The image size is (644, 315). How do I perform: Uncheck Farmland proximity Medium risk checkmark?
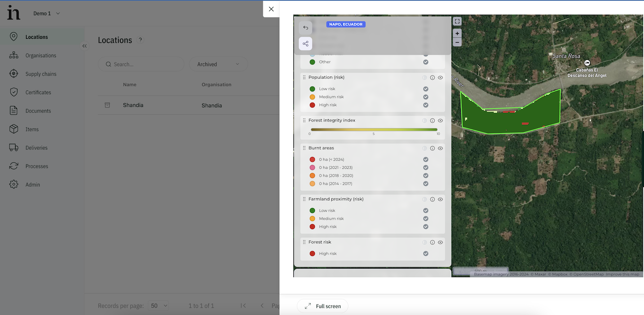[426, 219]
